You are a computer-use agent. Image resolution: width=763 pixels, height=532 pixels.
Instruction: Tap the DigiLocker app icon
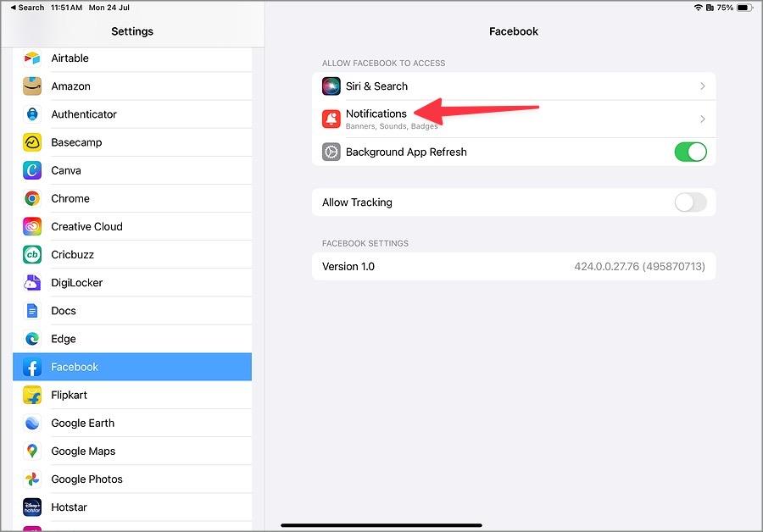[32, 283]
